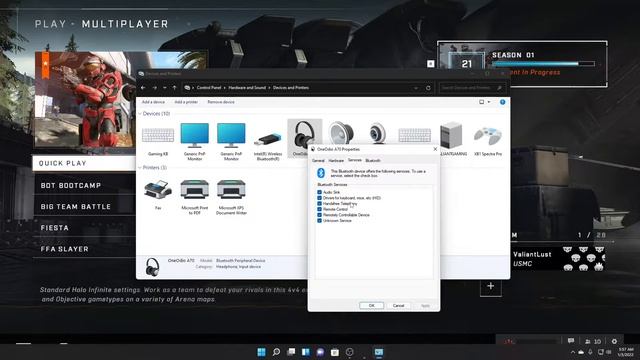
Task: Open Task View on taskbar
Action: tap(291, 352)
